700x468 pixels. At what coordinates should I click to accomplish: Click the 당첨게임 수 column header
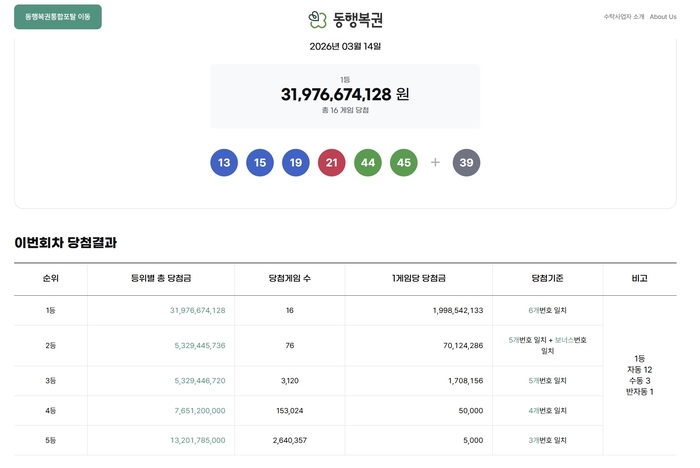[290, 278]
